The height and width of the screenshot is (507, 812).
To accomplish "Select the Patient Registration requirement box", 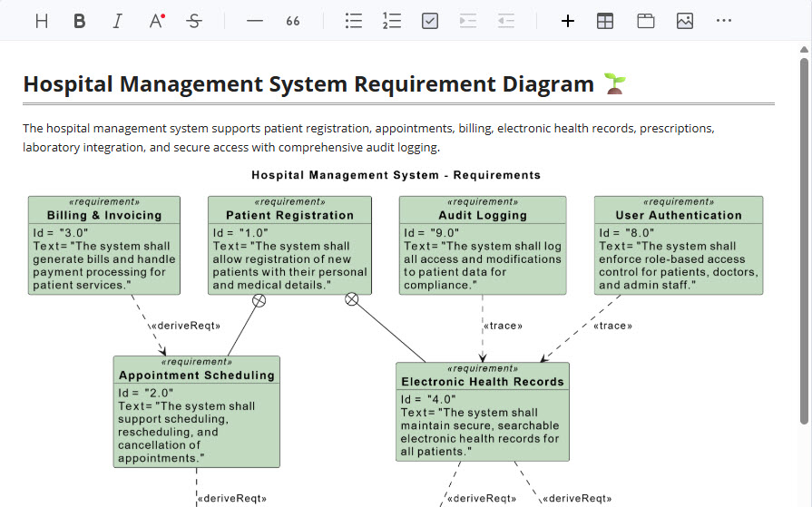I will (289, 246).
